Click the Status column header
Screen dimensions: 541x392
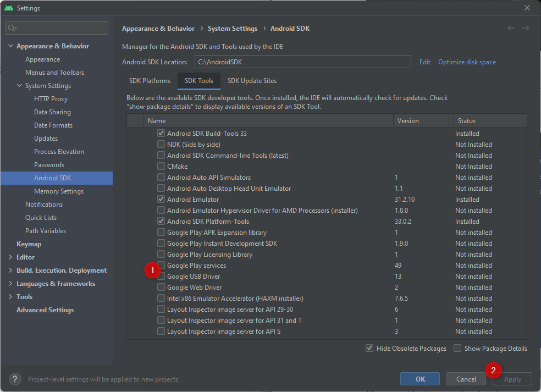[490, 121]
